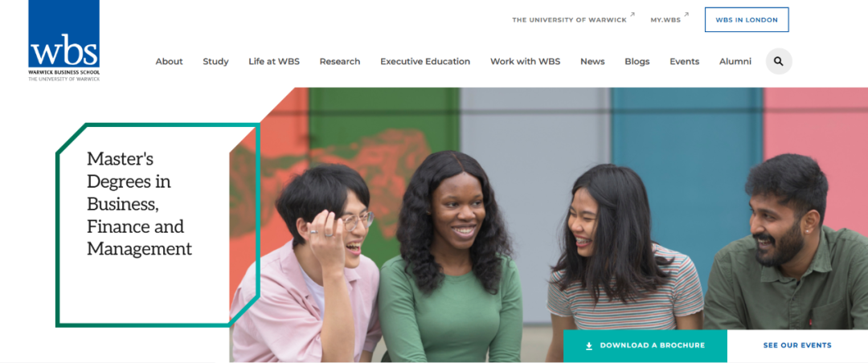The width and height of the screenshot is (868, 363).
Task: Open THE UNIVERSITY OF WARWICK link
Action: [569, 20]
